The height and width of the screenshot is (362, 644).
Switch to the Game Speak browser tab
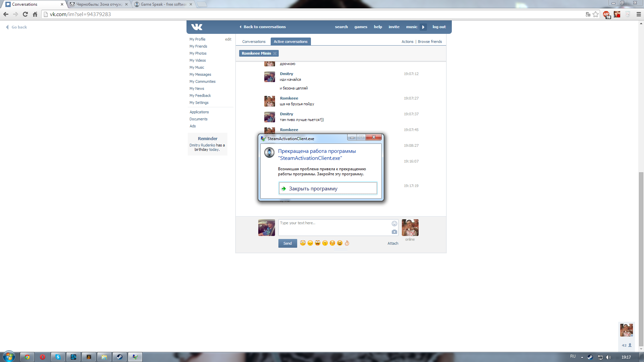pyautogui.click(x=163, y=4)
